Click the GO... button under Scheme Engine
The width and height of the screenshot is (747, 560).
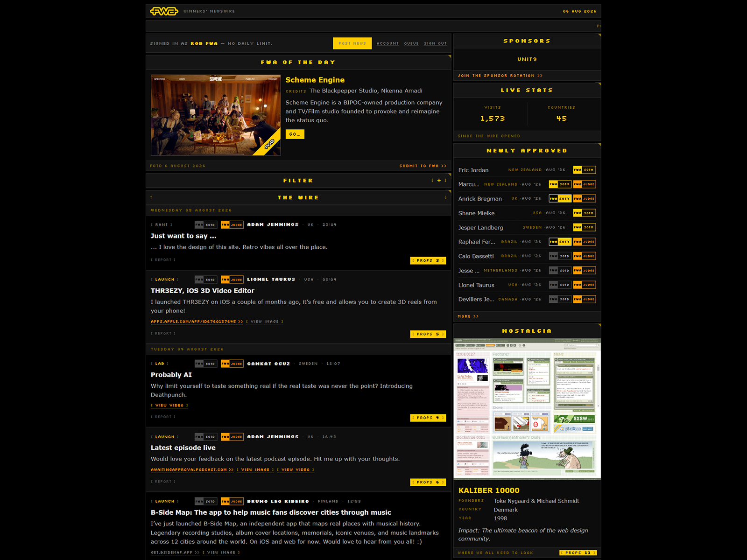pos(295,134)
